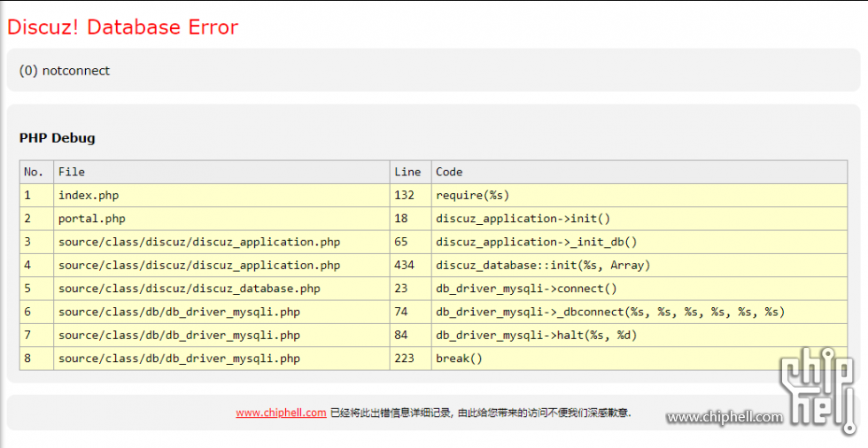
Task: Select discuz_database::init(%s, Array) code cell
Action: 639,265
